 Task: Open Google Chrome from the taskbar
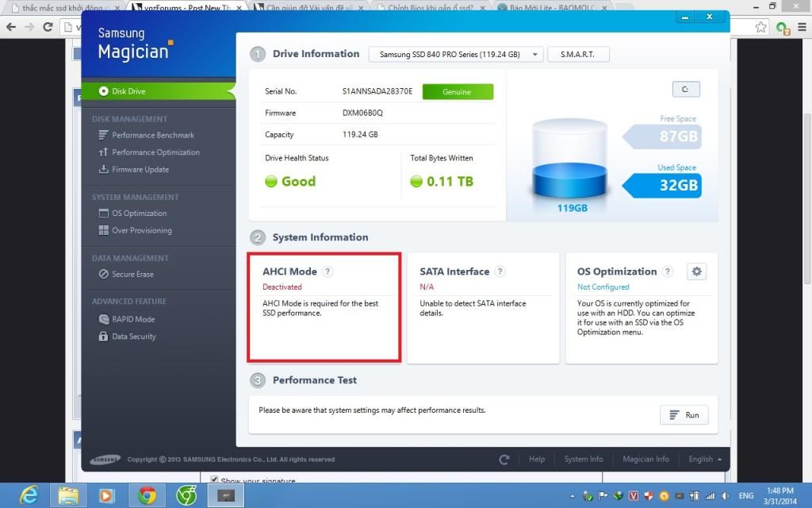pyautogui.click(x=147, y=495)
